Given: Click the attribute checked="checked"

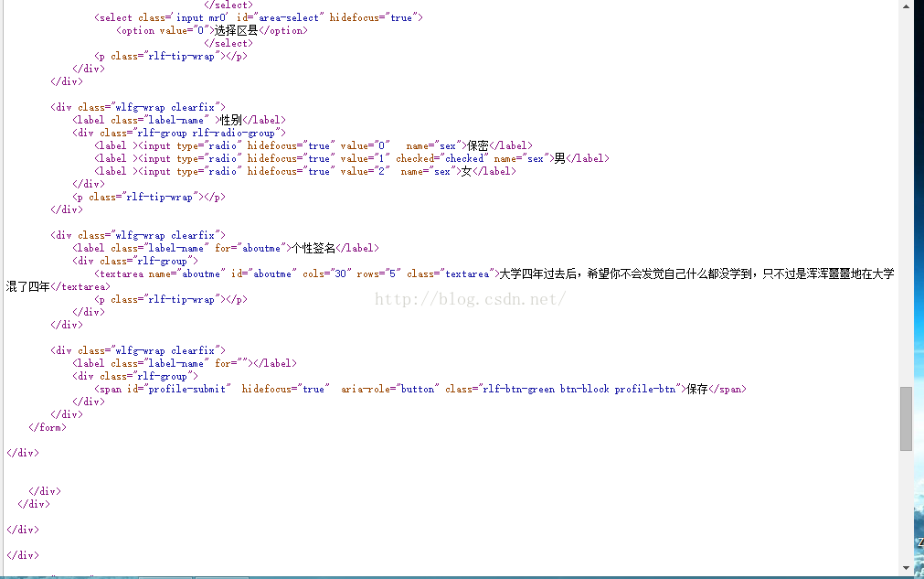Looking at the screenshot, I should click(x=442, y=158).
